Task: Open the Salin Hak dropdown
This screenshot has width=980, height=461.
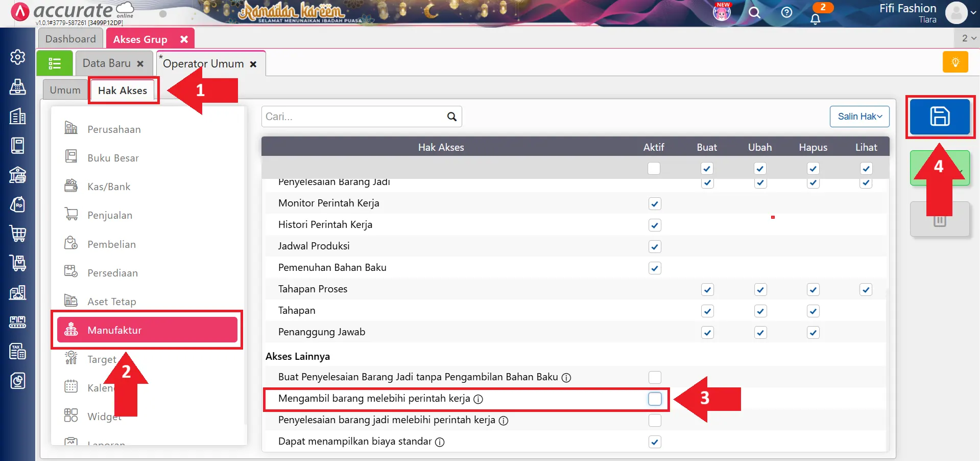Action: [859, 117]
